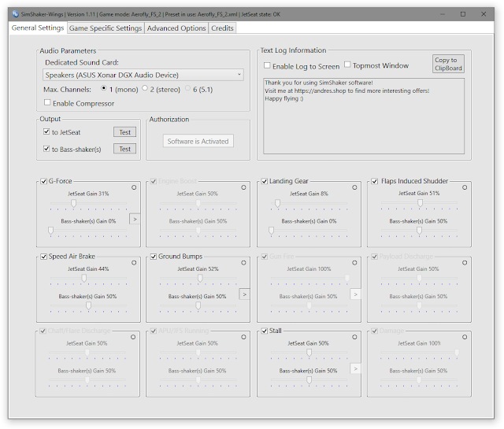Click the circle indicator in Speed Air Brake panel
The width and height of the screenshot is (504, 429).
click(x=134, y=263)
